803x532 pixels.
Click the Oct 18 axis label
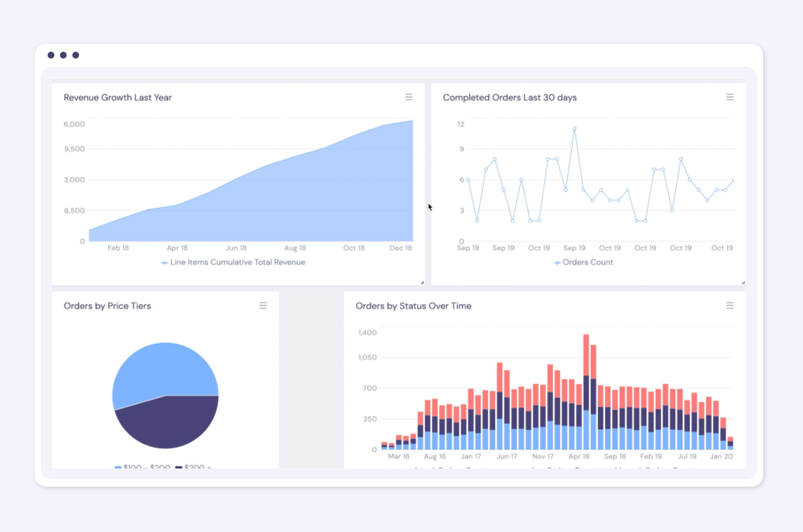coord(354,248)
